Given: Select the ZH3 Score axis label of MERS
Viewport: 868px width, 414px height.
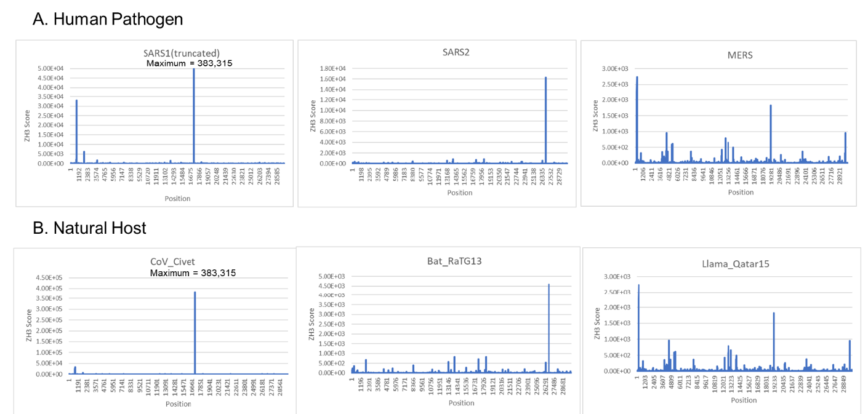Looking at the screenshot, I should coord(595,116).
